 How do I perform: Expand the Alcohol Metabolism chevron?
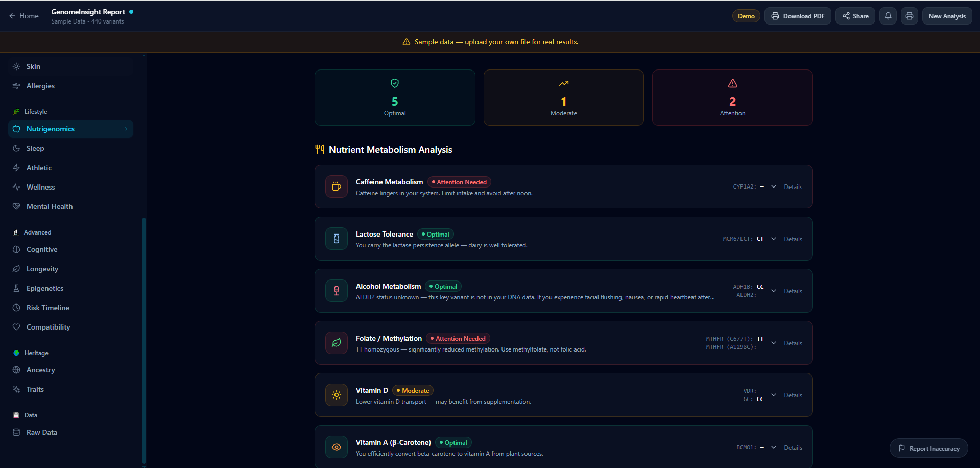(773, 291)
